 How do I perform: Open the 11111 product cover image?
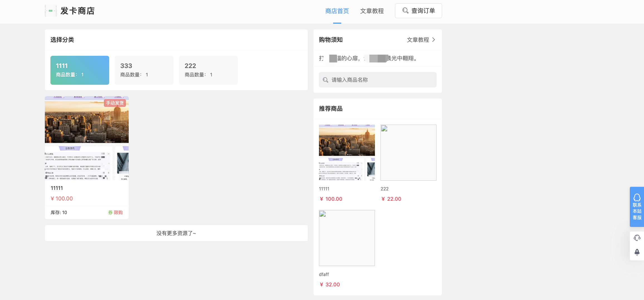tap(87, 138)
